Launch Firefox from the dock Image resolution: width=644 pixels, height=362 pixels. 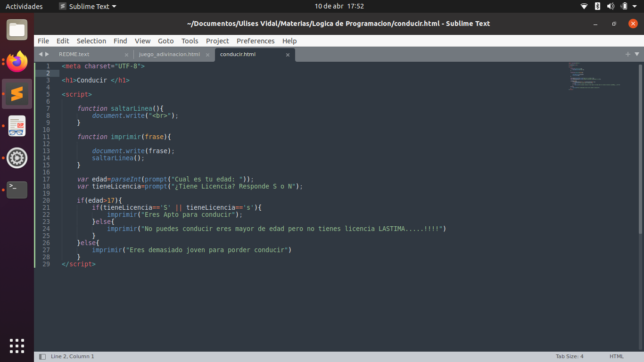click(x=17, y=62)
